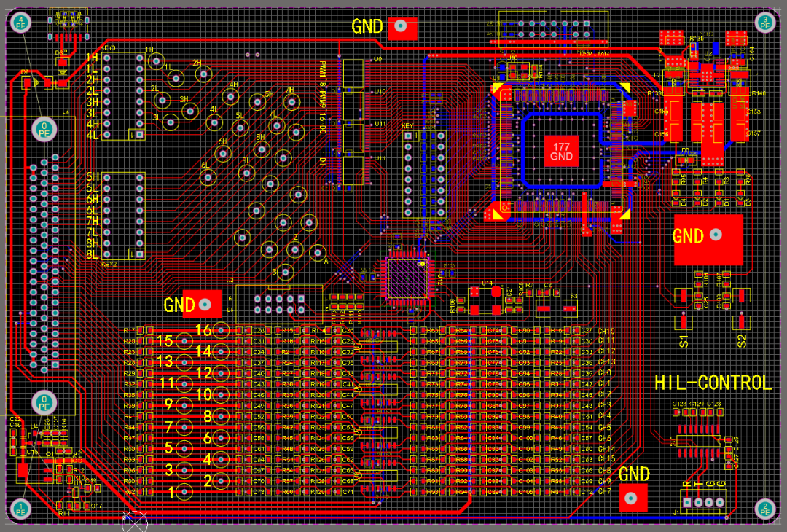The image size is (787, 532).
Task: Select the C155 capacitor label
Action: [x=662, y=112]
